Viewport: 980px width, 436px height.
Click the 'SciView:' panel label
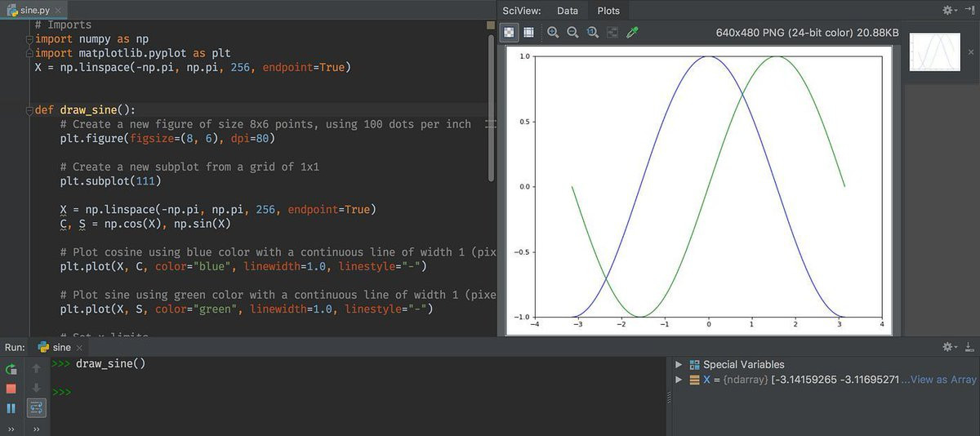[522, 11]
